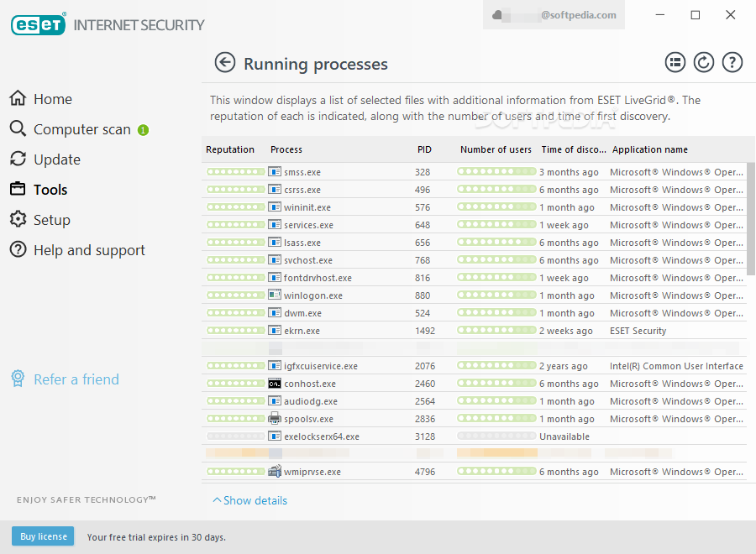Screen dimensions: 756x554
Task: Click the green scan notification badge
Action: (143, 130)
